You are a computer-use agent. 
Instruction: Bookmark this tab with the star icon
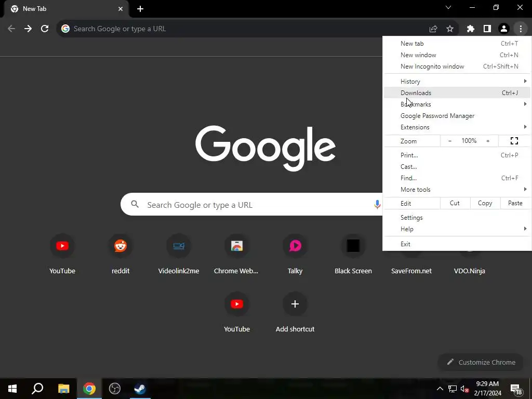(450, 29)
